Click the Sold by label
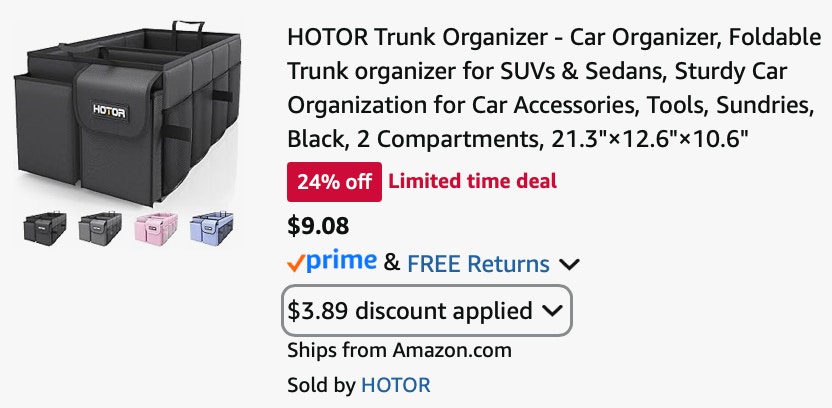The image size is (832, 408). coord(321,385)
